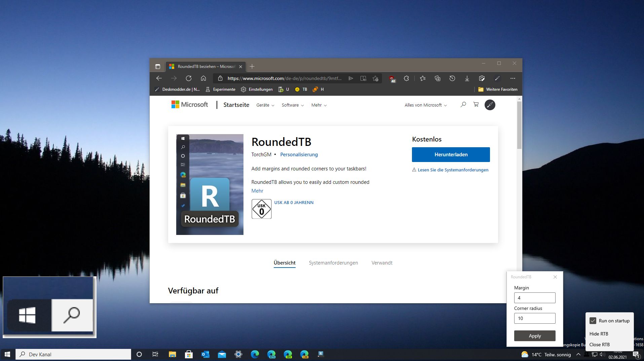
Task: Switch to Systemanforderungen tab
Action: point(333,263)
